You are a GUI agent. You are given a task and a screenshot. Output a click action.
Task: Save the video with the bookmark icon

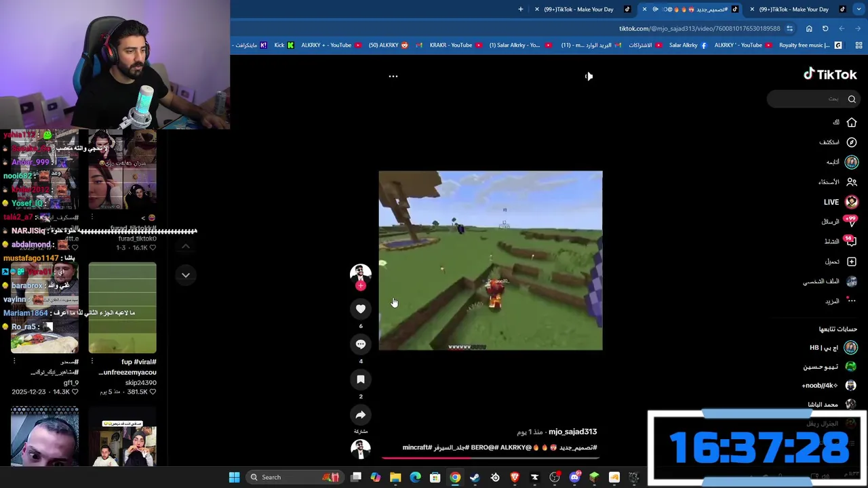pyautogui.click(x=361, y=380)
